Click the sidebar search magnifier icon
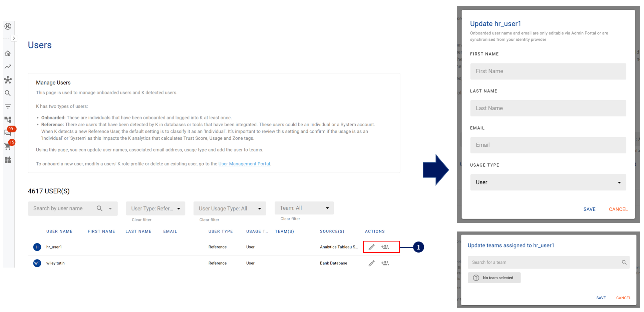Screen dimensions: 644x312 (x=8, y=93)
